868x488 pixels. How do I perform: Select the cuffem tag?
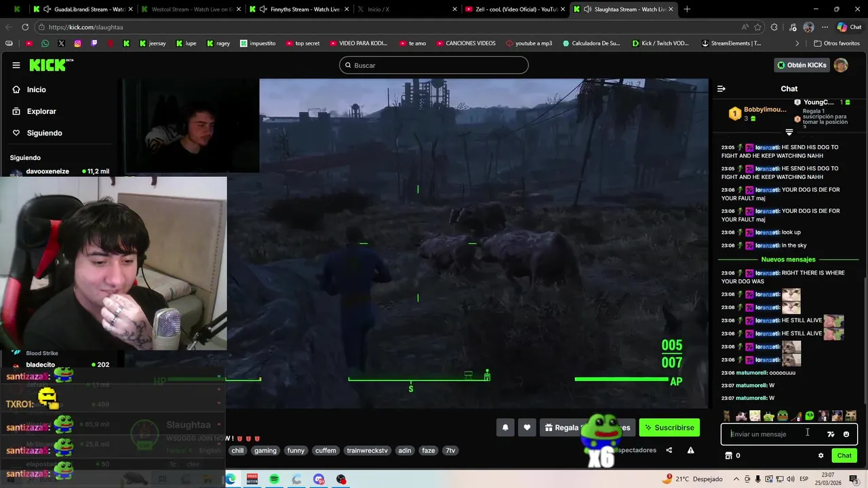[x=325, y=451]
